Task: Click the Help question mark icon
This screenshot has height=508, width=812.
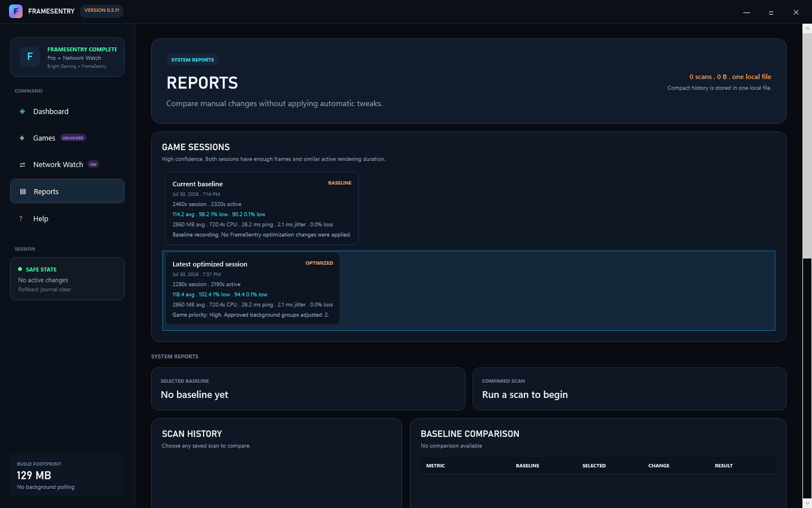Action: tap(21, 219)
